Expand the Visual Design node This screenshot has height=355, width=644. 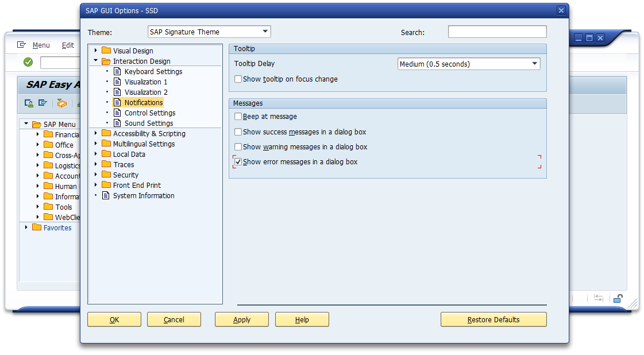pos(96,50)
